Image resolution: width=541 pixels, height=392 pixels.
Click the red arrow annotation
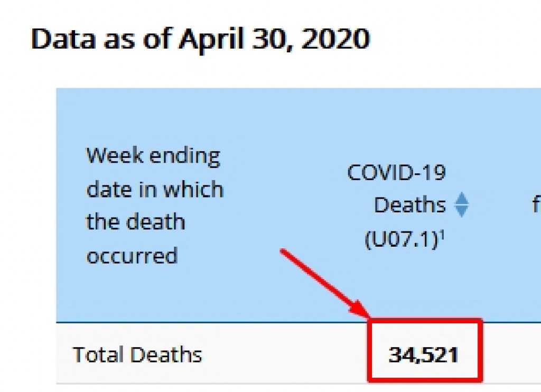coord(323,283)
